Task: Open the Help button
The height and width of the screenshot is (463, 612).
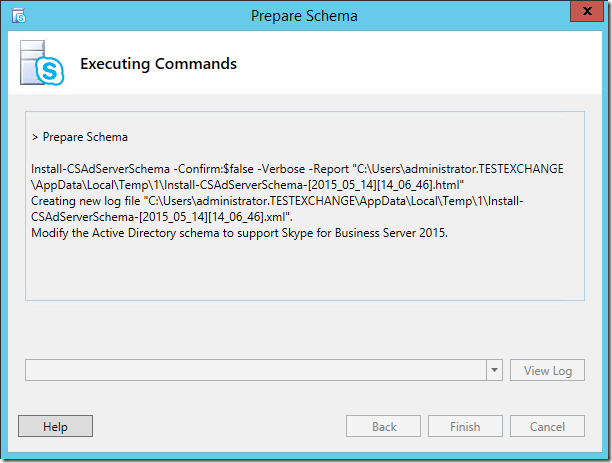Action: click(55, 426)
